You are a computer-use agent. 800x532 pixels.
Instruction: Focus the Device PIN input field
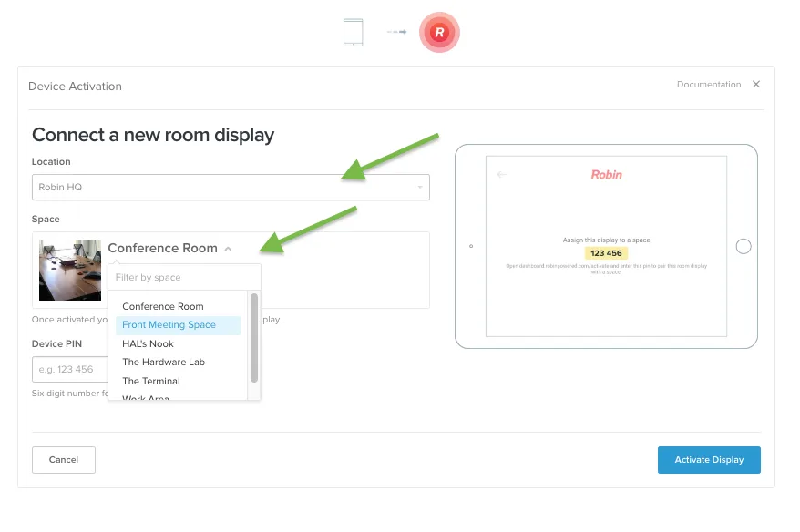(x=70, y=369)
